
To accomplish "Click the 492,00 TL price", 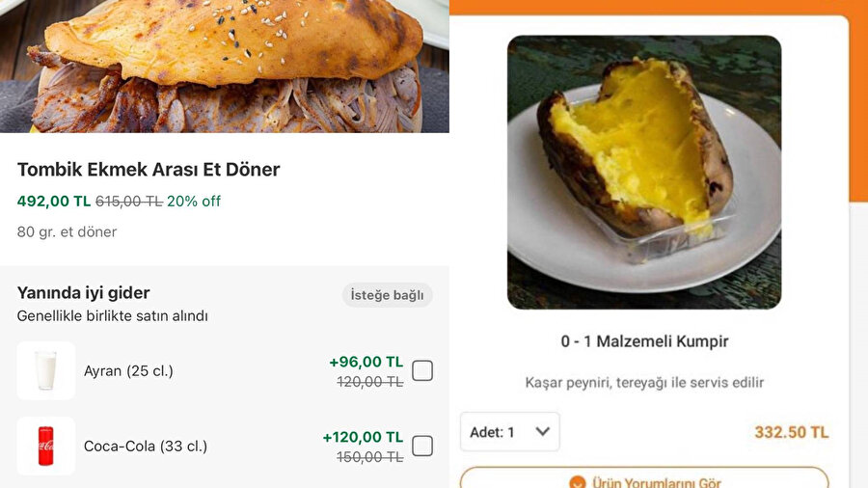I will (54, 202).
